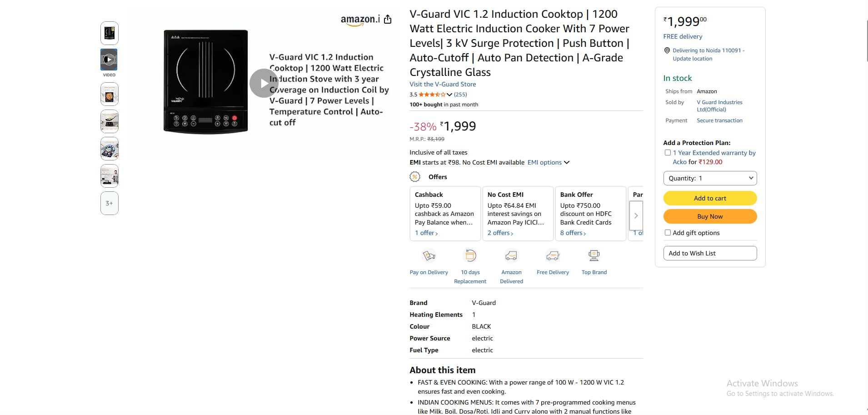This screenshot has width=868, height=415.
Task: Select the VIDEO thumbnail
Action: click(109, 60)
